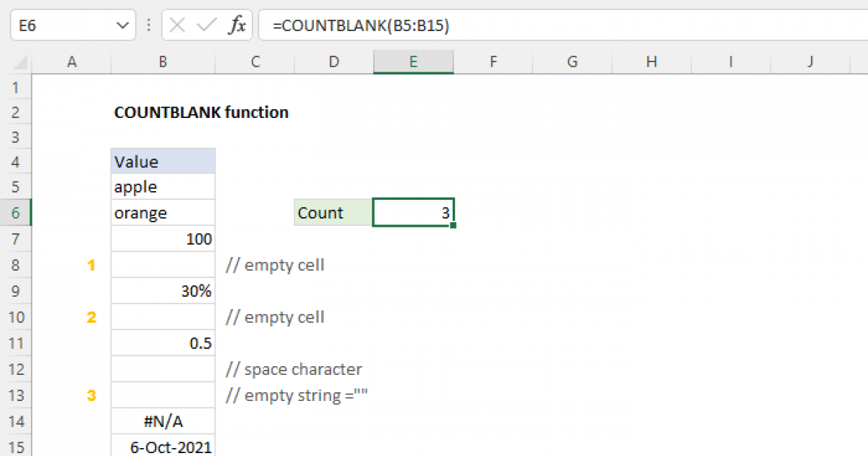This screenshot has height=456, width=868.
Task: Select column B header
Action: [163, 62]
